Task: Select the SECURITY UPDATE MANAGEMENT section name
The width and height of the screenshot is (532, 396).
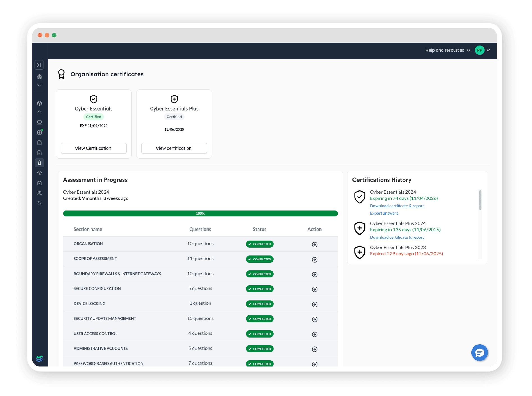Action: coord(105,318)
